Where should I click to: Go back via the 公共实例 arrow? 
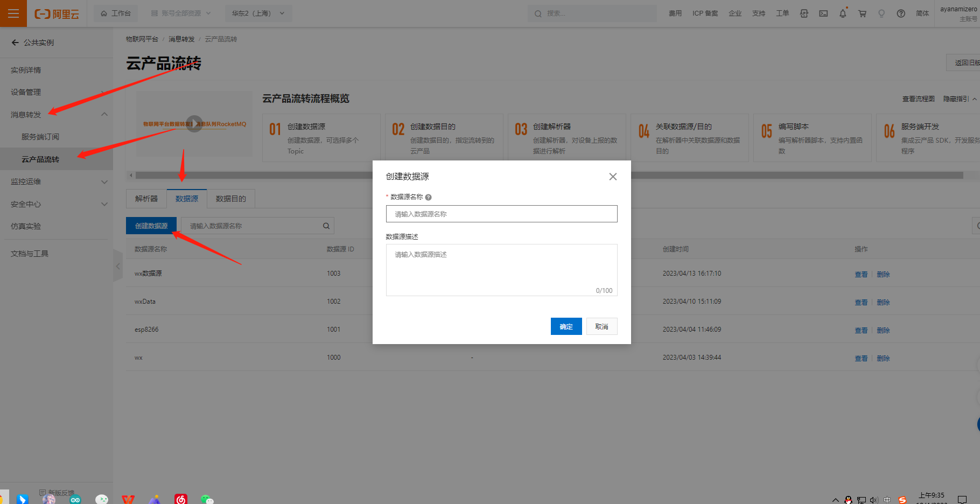(x=15, y=43)
